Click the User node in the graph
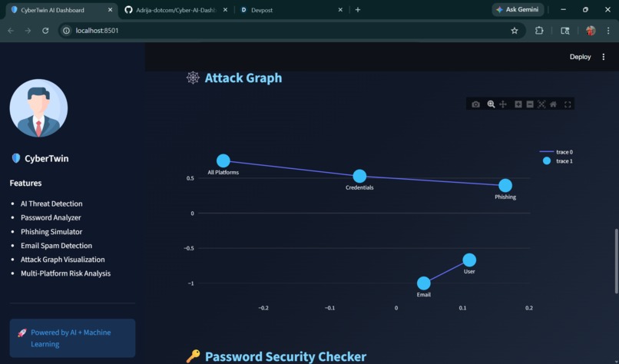 (x=469, y=260)
